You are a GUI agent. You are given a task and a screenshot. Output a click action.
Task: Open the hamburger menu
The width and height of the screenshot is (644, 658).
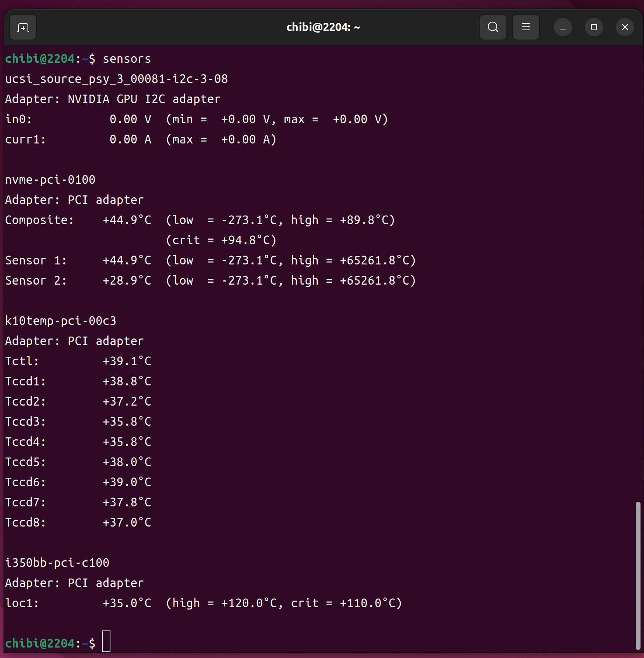(x=525, y=27)
